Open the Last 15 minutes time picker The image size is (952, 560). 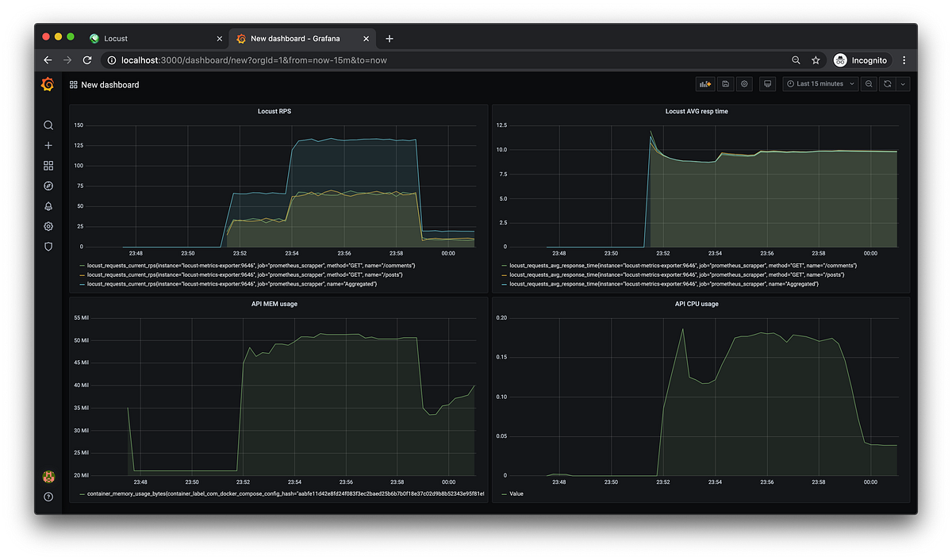click(x=820, y=84)
